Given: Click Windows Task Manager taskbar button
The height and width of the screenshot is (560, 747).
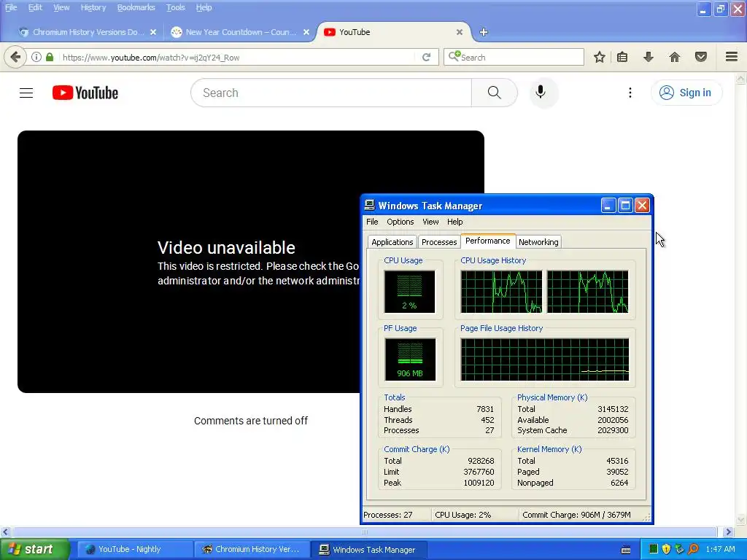Looking at the screenshot, I should point(368,550).
